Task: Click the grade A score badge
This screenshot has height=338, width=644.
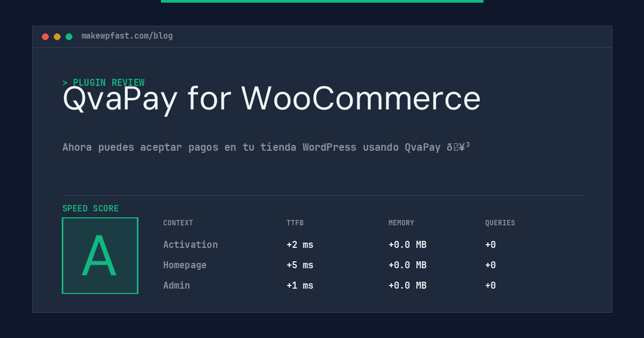Action: 100,255
